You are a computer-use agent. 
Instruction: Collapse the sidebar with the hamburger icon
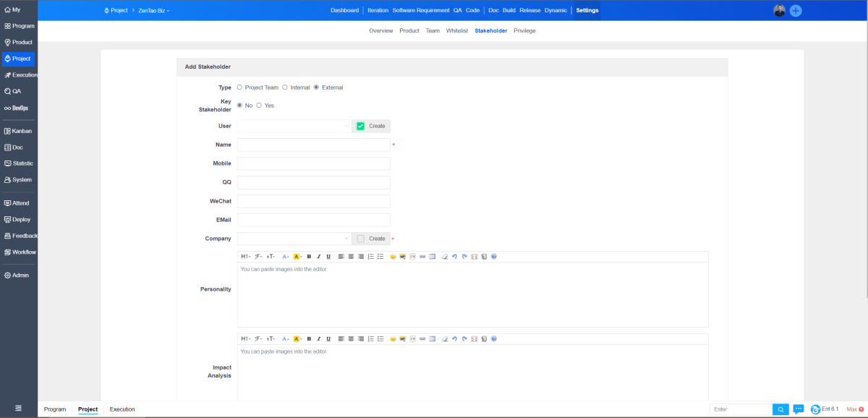(19, 409)
